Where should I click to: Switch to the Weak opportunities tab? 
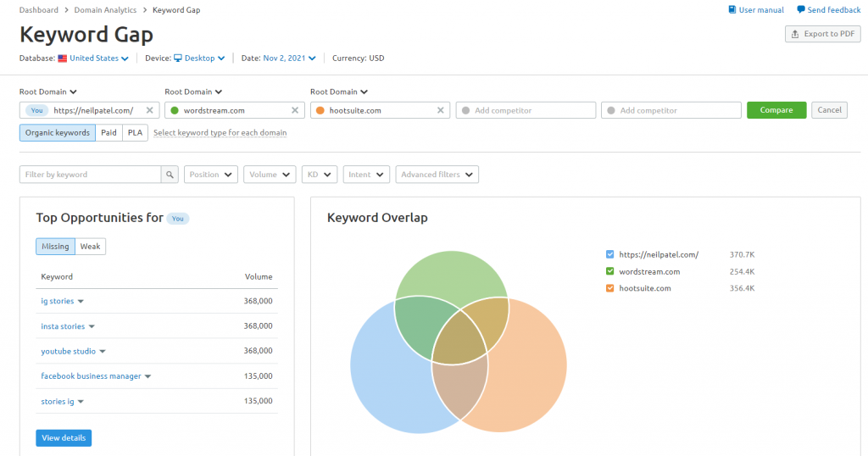click(90, 247)
